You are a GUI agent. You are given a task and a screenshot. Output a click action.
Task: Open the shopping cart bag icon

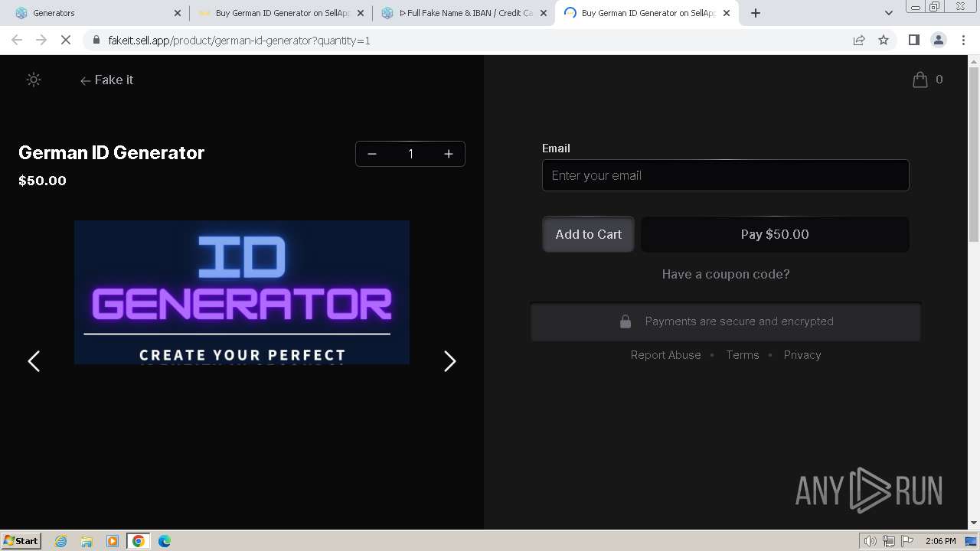[x=920, y=80]
